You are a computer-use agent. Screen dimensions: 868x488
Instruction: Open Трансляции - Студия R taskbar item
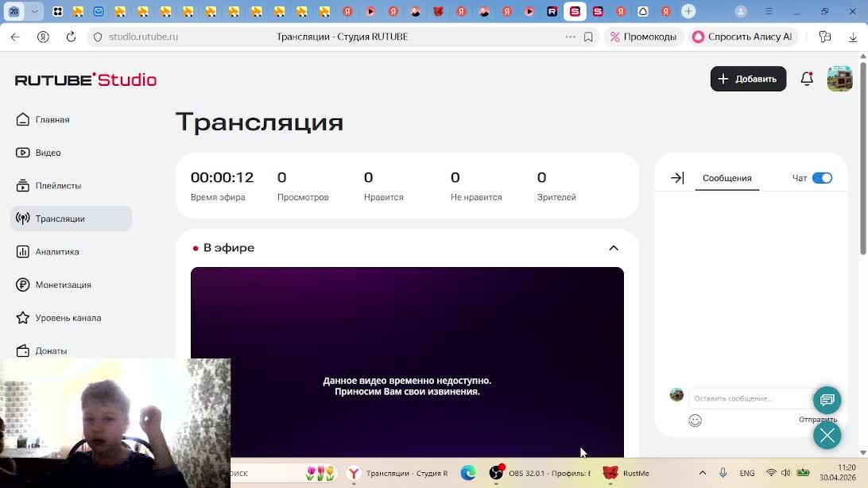coord(397,473)
